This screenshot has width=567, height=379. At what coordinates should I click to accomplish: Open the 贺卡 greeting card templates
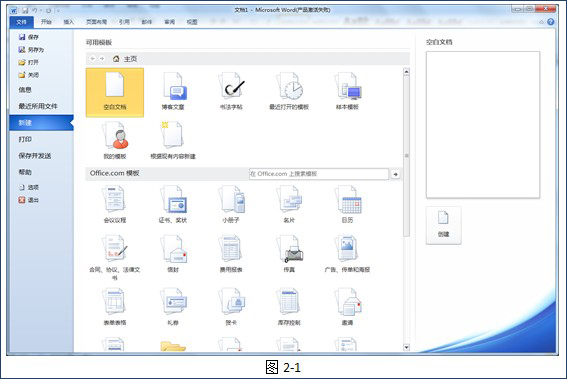point(231,307)
